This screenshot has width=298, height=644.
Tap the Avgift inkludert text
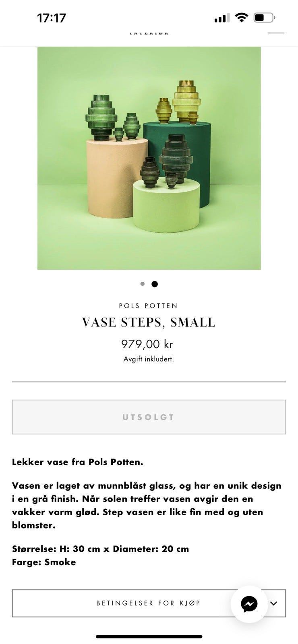(x=149, y=359)
